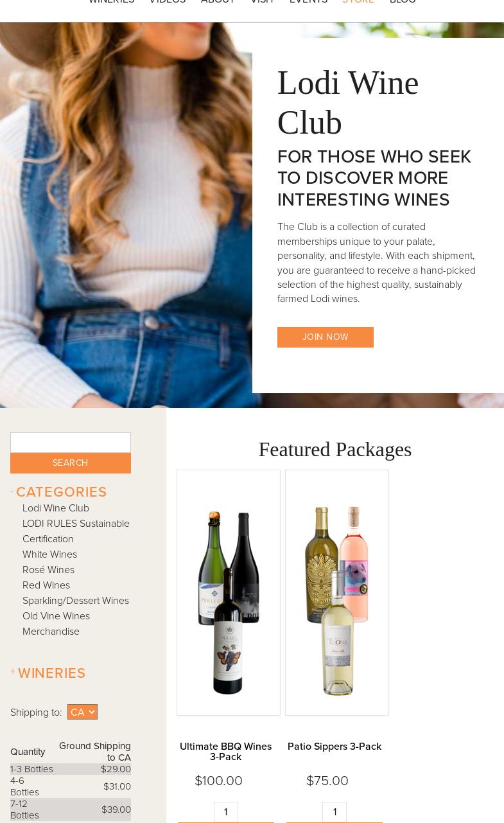Image resolution: width=504 pixels, height=823 pixels.
Task: Open the Shipping to state dropdown
Action: [x=82, y=712]
